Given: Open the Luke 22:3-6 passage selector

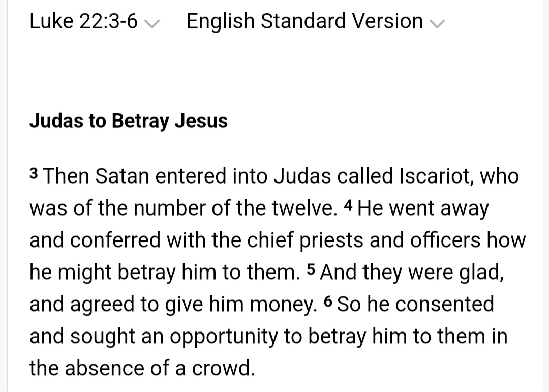Looking at the screenshot, I should click(x=94, y=22).
